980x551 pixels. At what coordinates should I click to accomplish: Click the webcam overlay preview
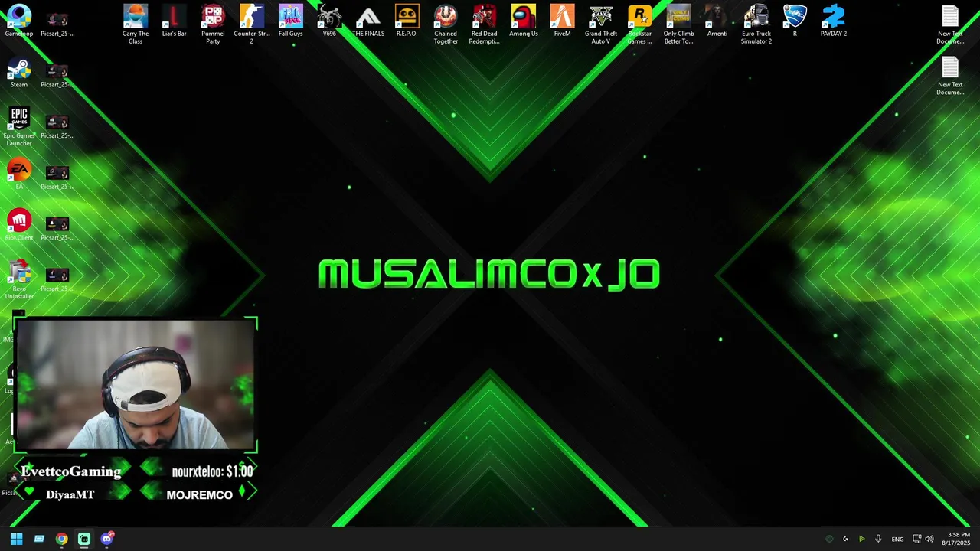(x=135, y=385)
